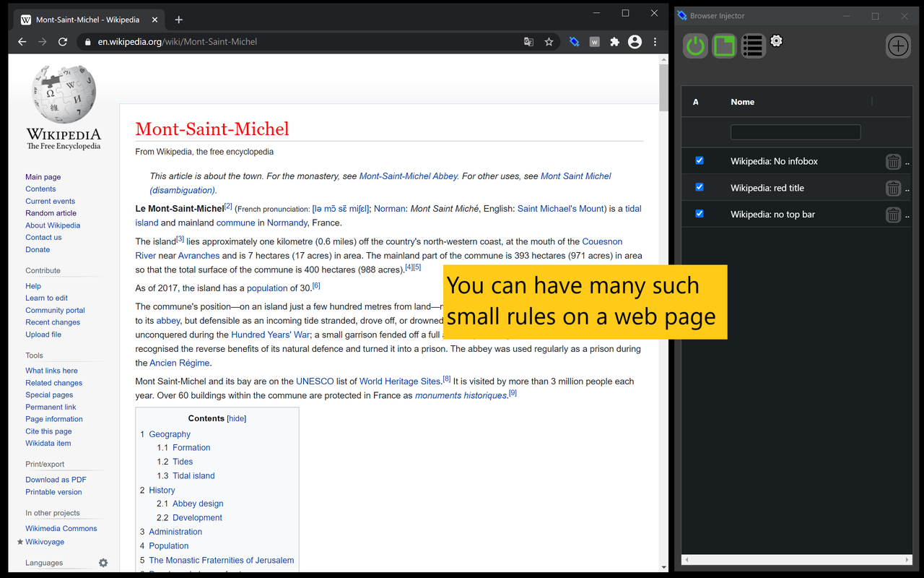Image resolution: width=924 pixels, height=578 pixels.
Task: Toggle off the 'Wikipedia: no top bar' rule
Action: pos(699,214)
